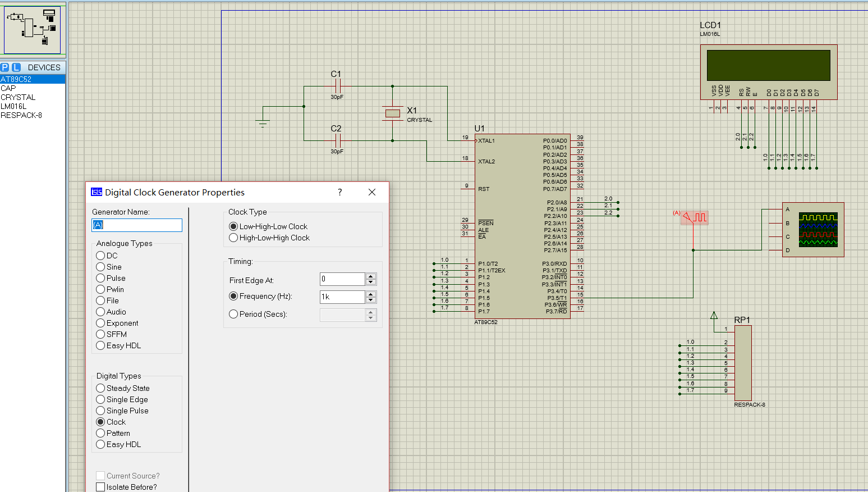Click the RST pin label on U1
This screenshot has width=868, height=492.
484,189
